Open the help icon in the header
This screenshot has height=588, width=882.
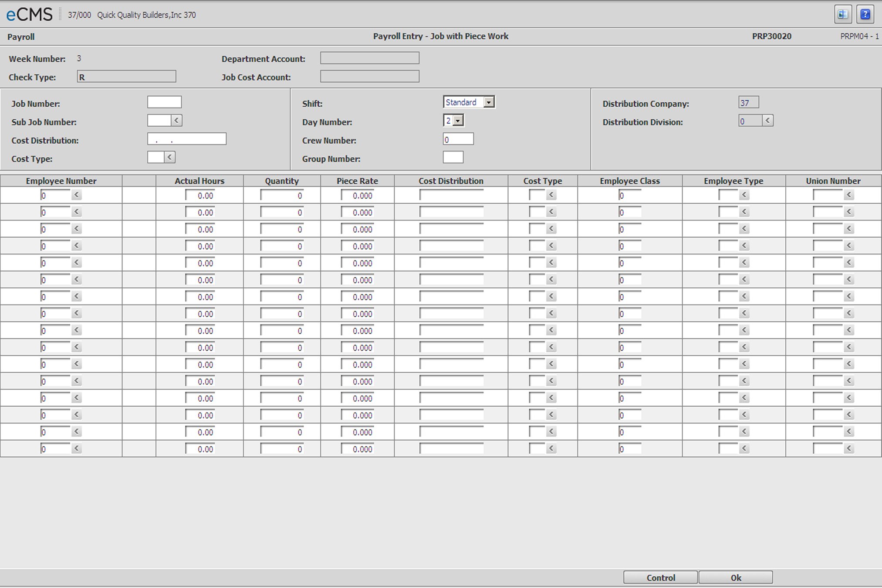tap(865, 14)
